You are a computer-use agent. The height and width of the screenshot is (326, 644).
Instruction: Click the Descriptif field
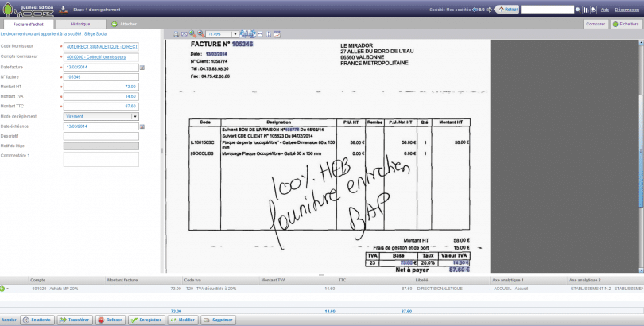pos(101,136)
